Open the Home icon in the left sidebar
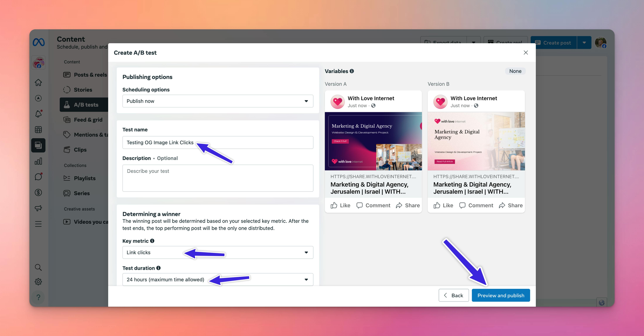The height and width of the screenshot is (336, 644). [x=38, y=82]
